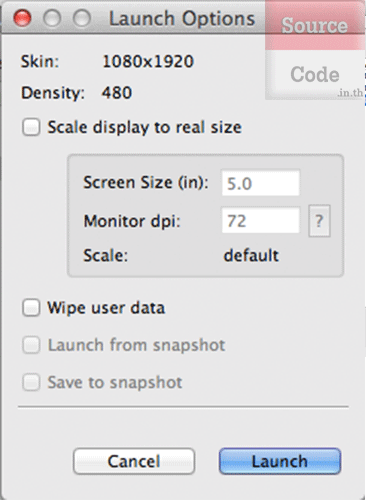Check the Wipe user data option
The height and width of the screenshot is (500, 366).
click(31, 308)
